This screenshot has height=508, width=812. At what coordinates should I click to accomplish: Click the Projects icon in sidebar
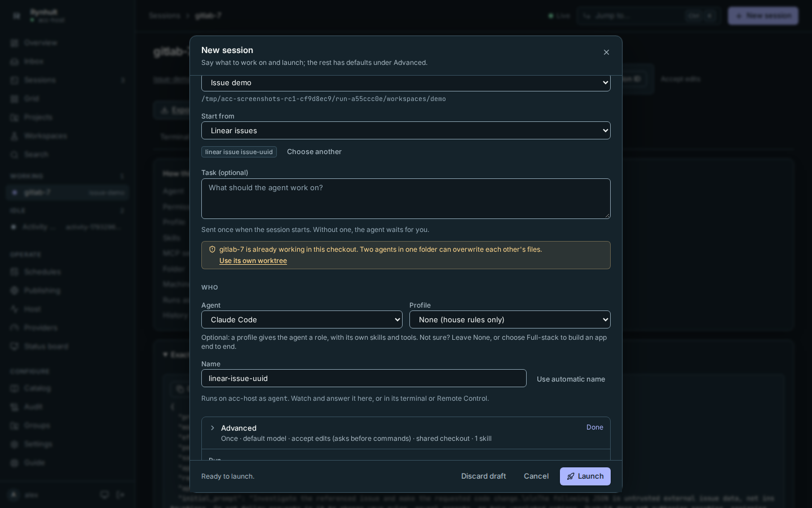click(15, 117)
